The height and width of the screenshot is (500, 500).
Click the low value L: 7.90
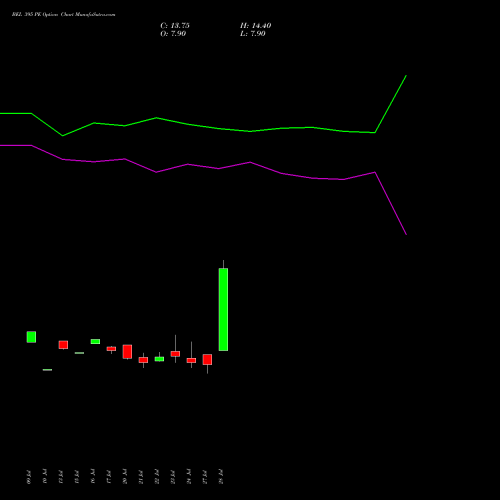coord(253,34)
